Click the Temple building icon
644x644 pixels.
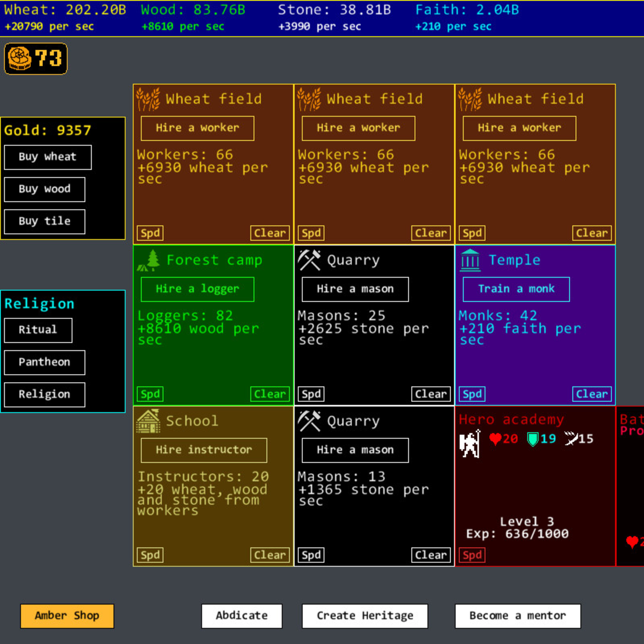(470, 260)
